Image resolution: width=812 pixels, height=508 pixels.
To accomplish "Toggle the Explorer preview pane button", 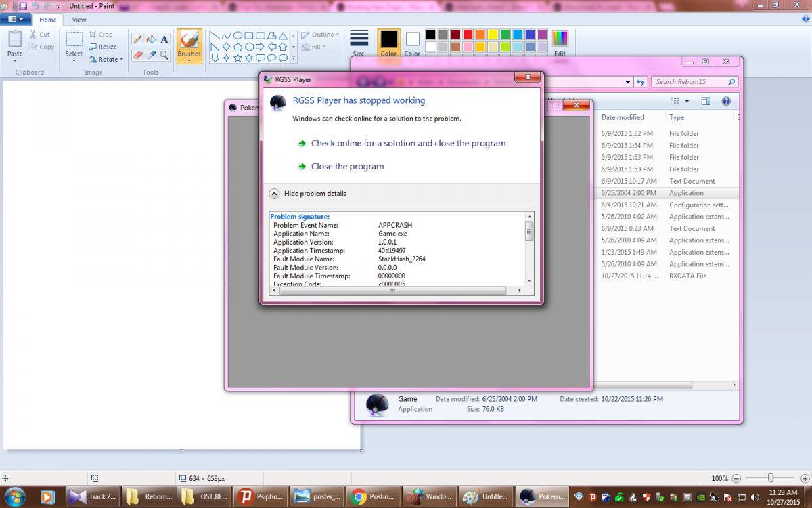I will [706, 101].
